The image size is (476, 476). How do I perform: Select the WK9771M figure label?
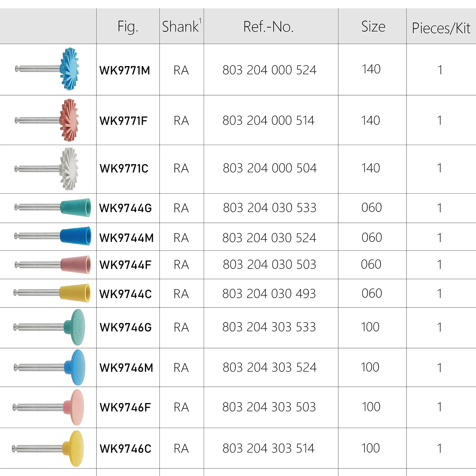coord(125,70)
